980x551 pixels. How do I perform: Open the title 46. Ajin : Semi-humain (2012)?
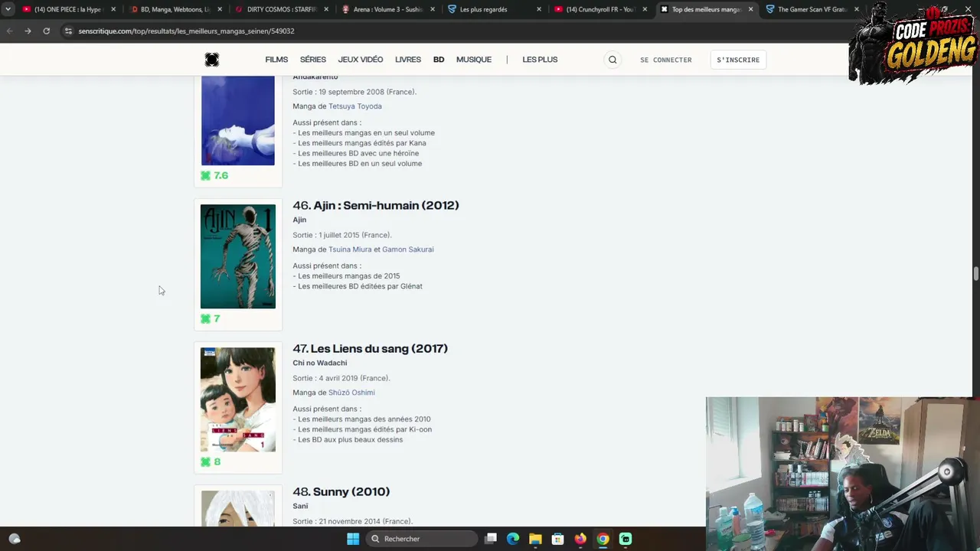point(376,205)
